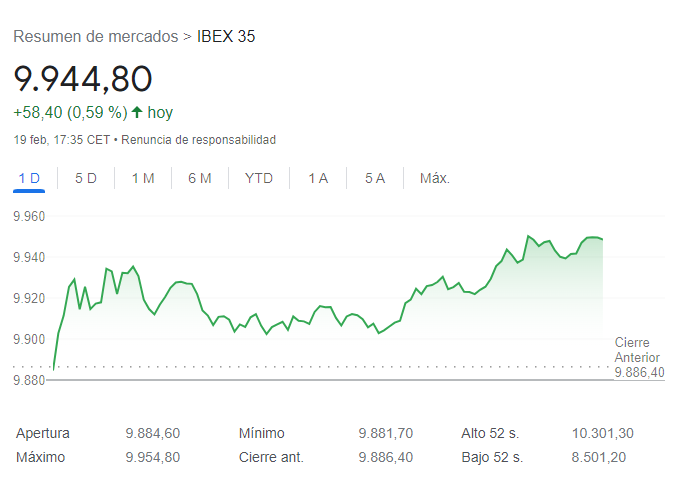Image resolution: width=675 pixels, height=481 pixels.
Task: Select the 1 D time range tab
Action: 29,179
